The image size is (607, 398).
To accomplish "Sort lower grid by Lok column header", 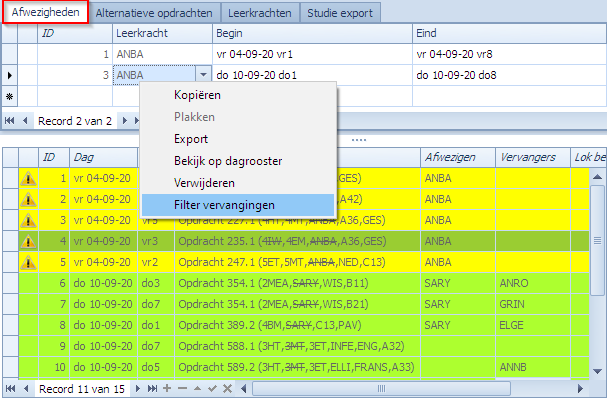I will [589, 158].
